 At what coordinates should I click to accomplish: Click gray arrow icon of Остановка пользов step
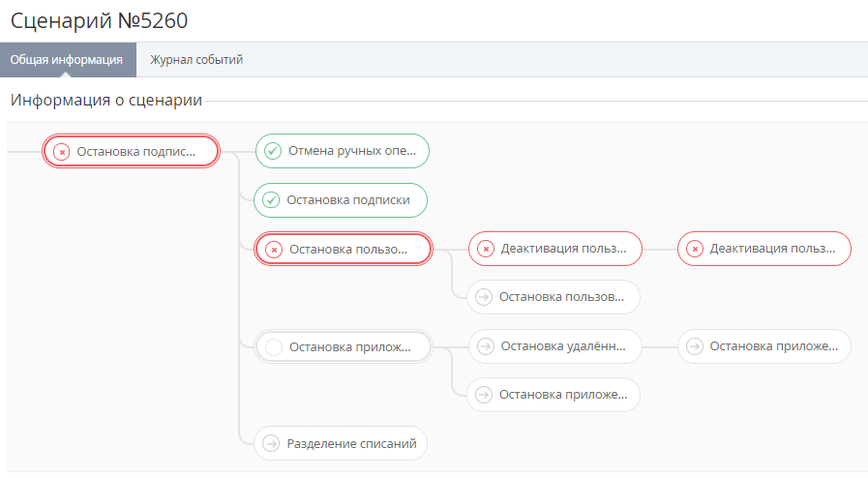[x=485, y=297]
